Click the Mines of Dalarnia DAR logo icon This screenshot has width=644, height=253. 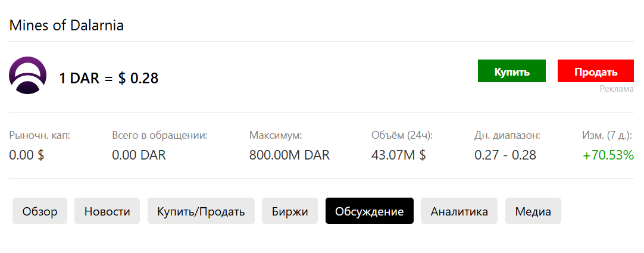click(x=27, y=76)
